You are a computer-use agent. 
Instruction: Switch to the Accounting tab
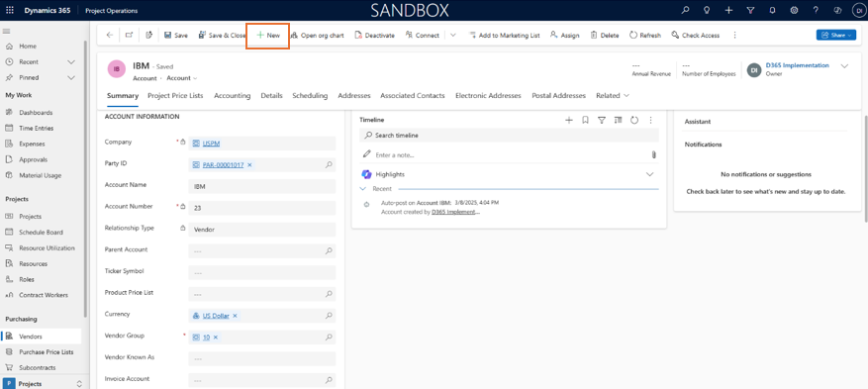pos(232,95)
